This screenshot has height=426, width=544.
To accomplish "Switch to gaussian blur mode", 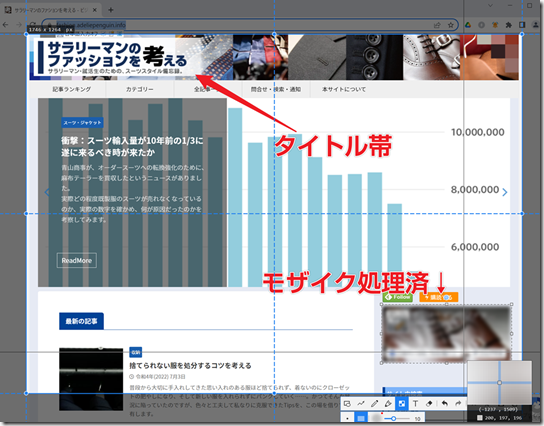I will (375, 418).
